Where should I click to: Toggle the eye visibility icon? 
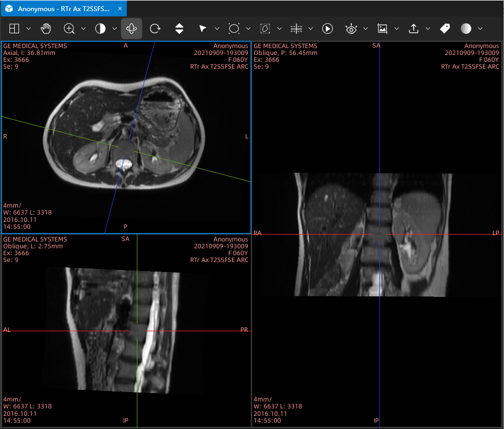(x=351, y=29)
